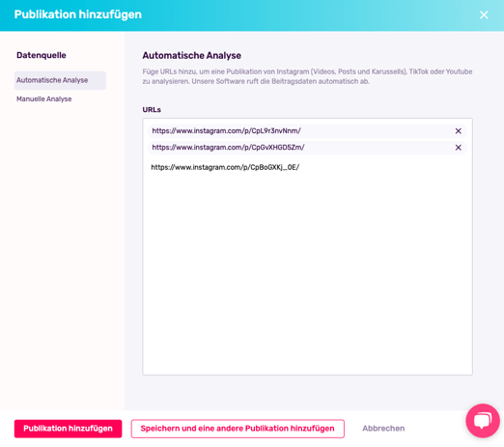
Task: Click the dialog title in the header bar
Action: (x=78, y=14)
